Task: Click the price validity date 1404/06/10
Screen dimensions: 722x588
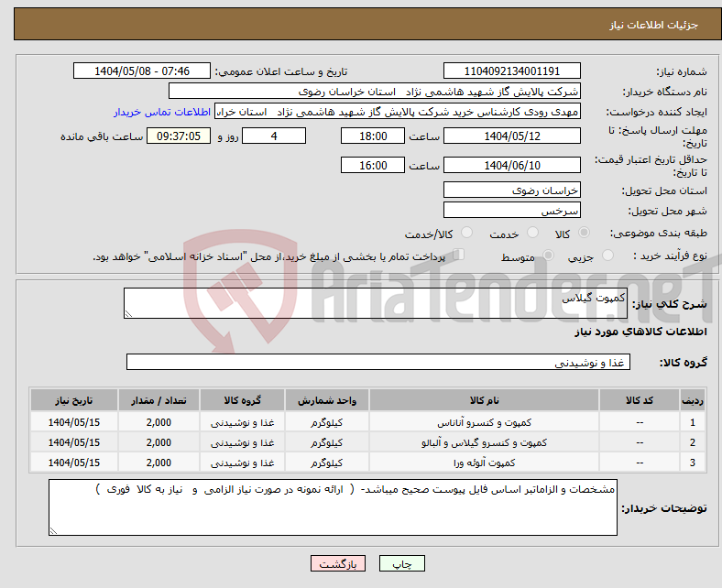Action: 511,165
